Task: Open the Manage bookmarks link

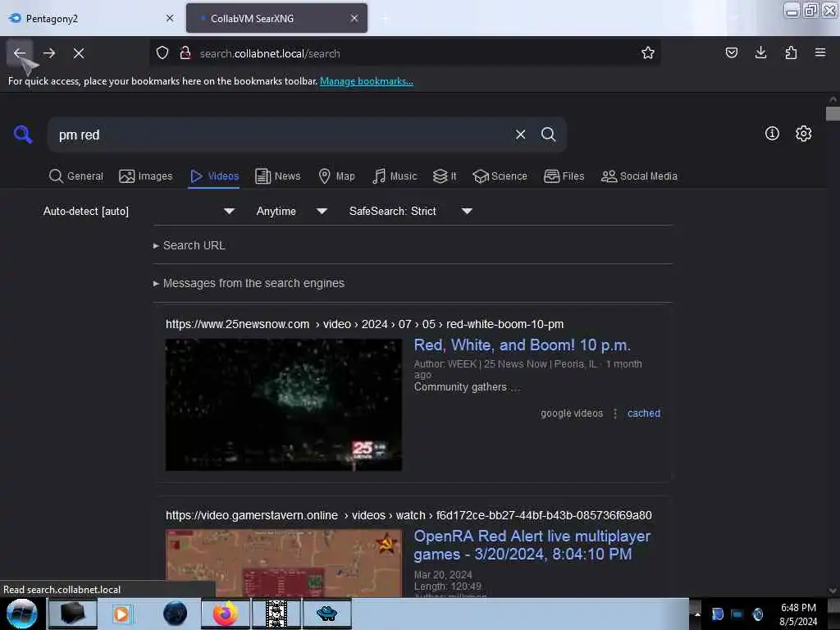Action: click(367, 81)
